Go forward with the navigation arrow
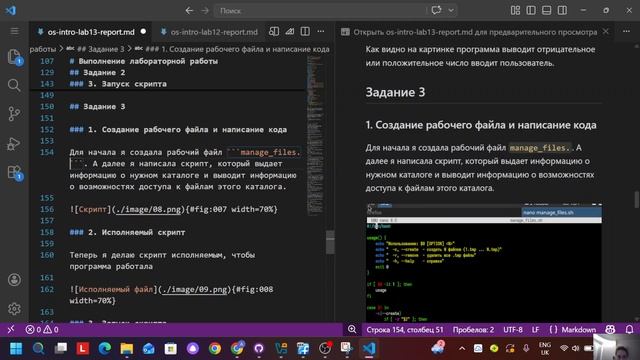The width and height of the screenshot is (640, 360). tap(205, 11)
